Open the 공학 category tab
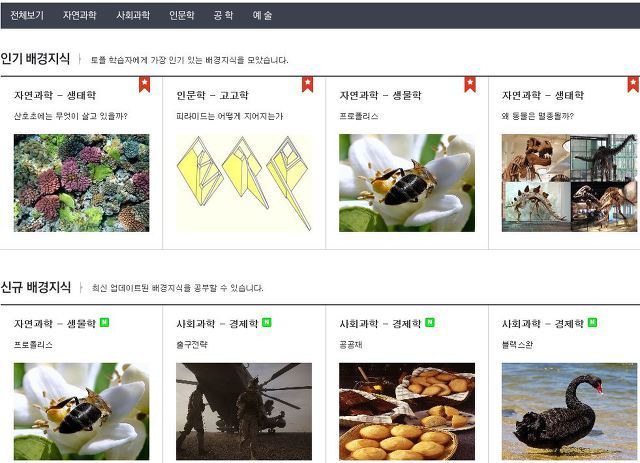The image size is (640, 463). pos(223,16)
